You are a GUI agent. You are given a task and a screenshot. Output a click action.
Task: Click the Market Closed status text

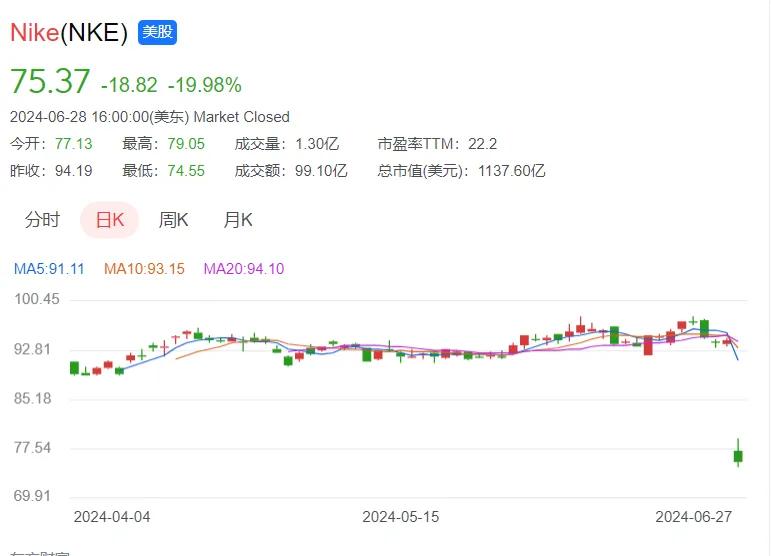(x=241, y=117)
